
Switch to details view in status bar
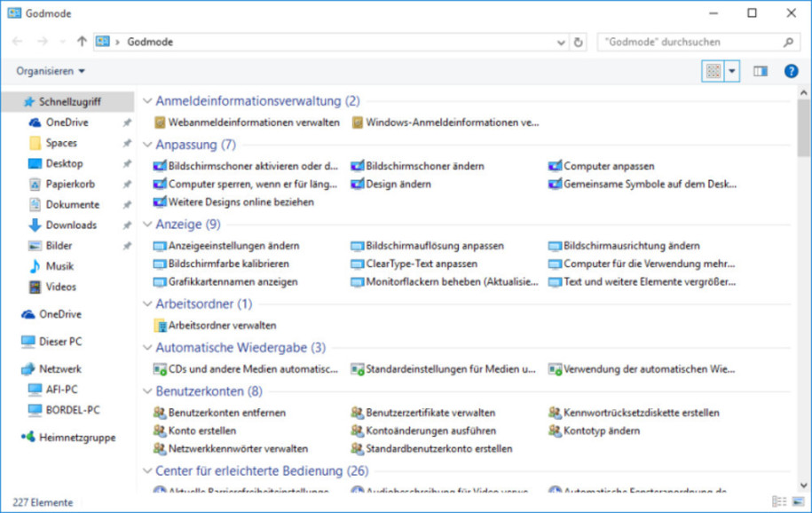coord(778,501)
